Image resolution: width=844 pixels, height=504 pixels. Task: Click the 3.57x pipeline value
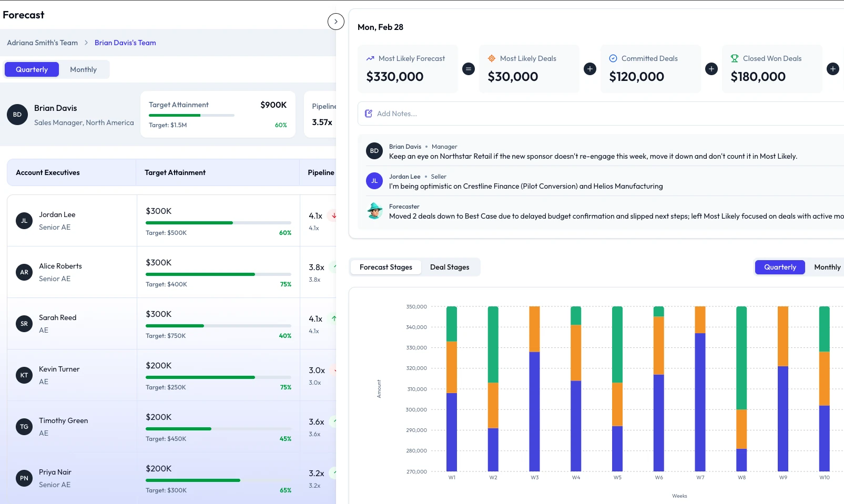click(322, 122)
